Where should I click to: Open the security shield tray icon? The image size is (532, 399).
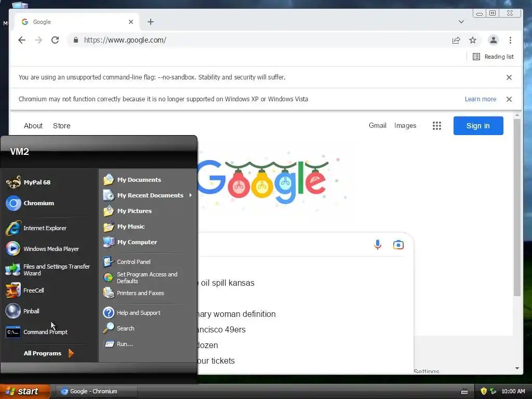coord(484,391)
